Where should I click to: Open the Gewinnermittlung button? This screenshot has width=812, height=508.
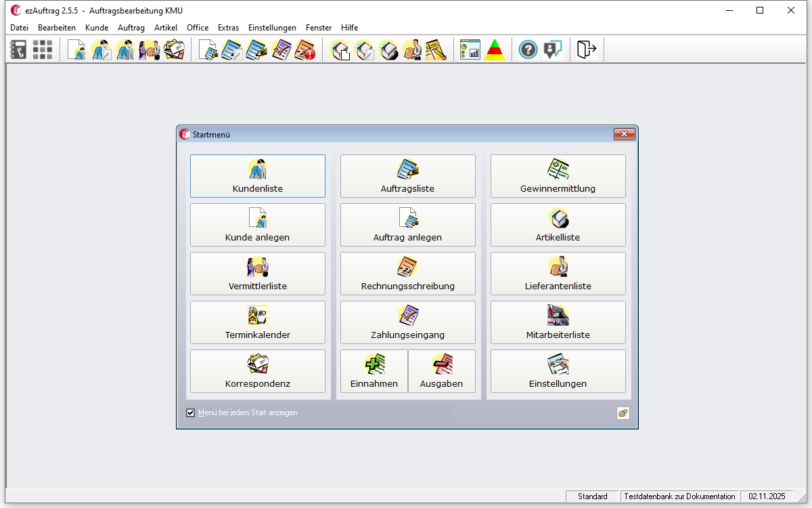click(558, 176)
